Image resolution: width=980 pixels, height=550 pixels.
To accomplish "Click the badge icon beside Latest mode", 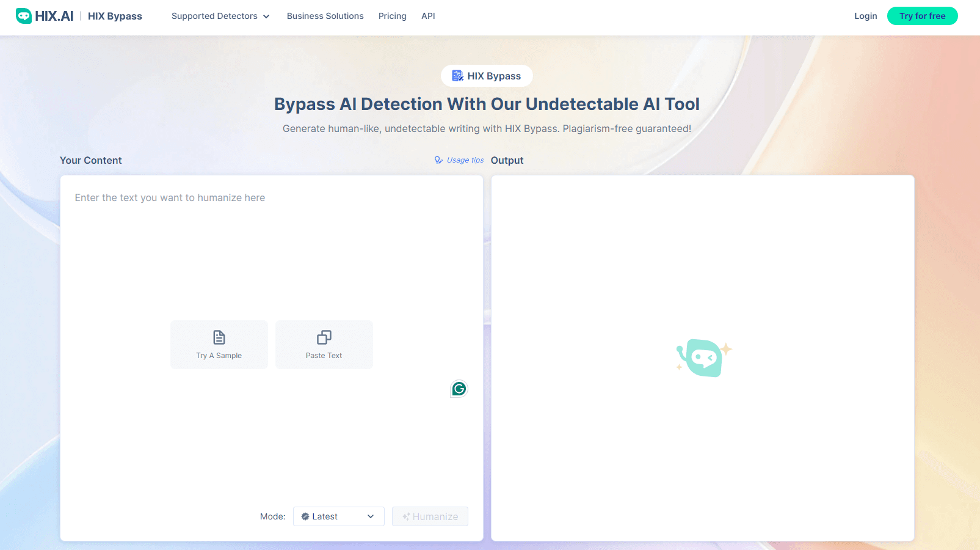I will point(305,516).
